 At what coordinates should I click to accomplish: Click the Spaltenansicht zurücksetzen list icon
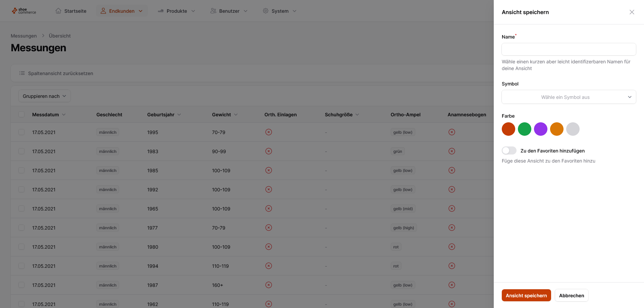coord(22,73)
